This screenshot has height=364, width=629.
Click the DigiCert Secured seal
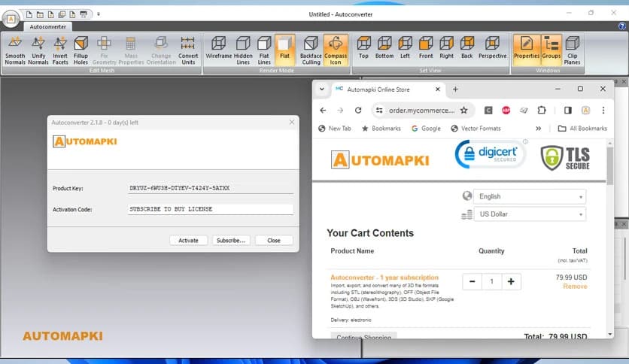pos(490,153)
